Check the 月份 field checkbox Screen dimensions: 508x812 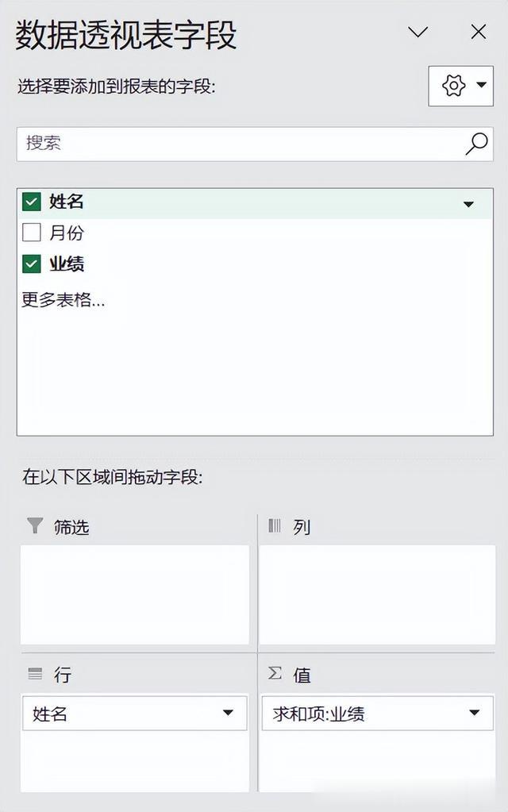pos(32,233)
